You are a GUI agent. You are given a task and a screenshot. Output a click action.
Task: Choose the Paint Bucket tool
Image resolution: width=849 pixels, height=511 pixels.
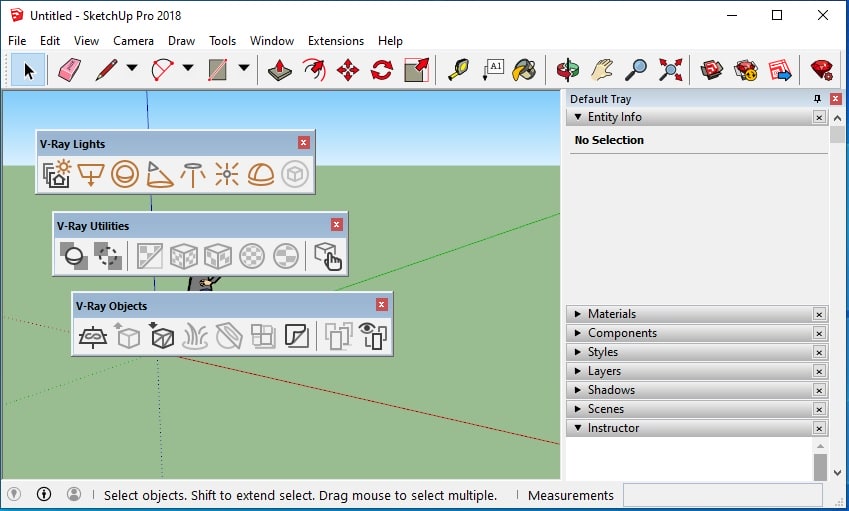(524, 70)
